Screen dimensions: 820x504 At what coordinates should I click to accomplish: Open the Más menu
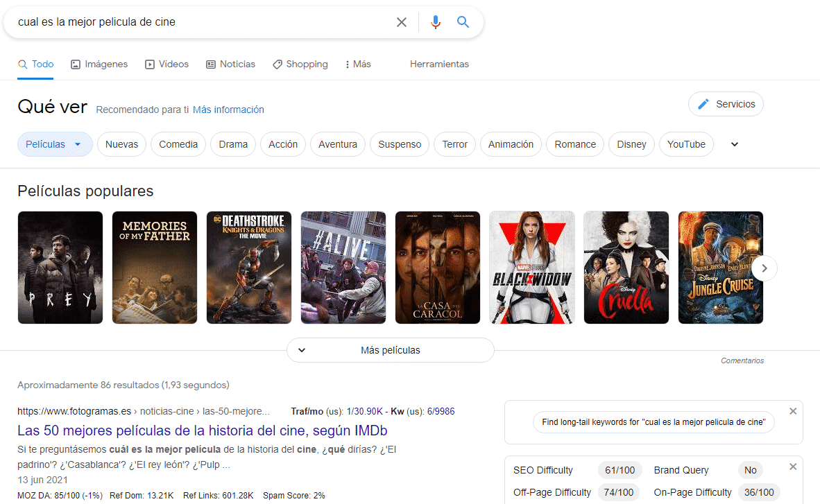click(x=358, y=64)
